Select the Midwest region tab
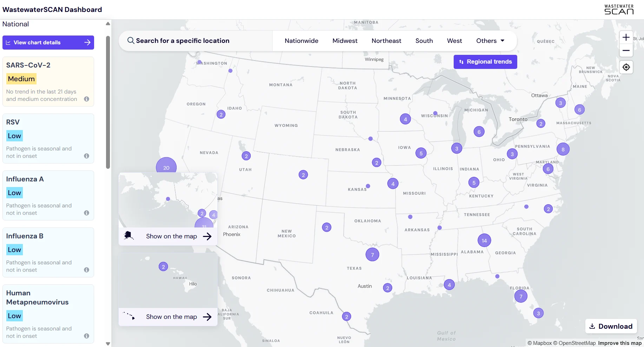The width and height of the screenshot is (644, 347). tap(345, 41)
